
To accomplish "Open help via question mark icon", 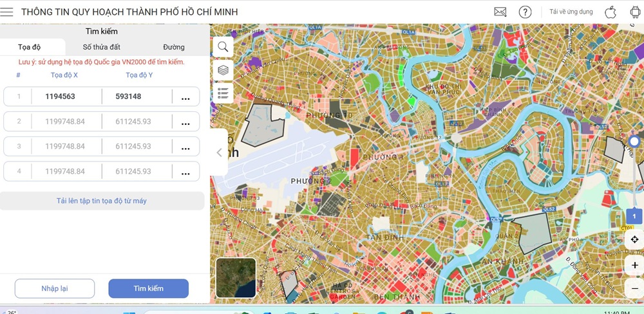I will point(525,12).
